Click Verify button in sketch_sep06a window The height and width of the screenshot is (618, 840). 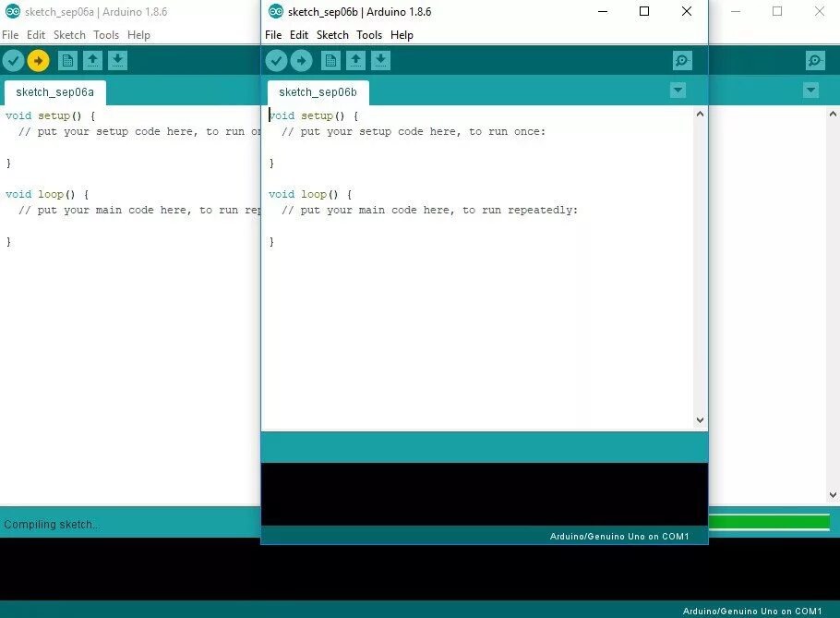click(14, 61)
